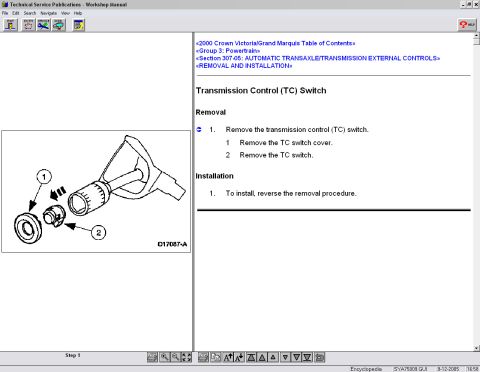
Task: Open help with red question mark icon
Action: click(x=467, y=25)
